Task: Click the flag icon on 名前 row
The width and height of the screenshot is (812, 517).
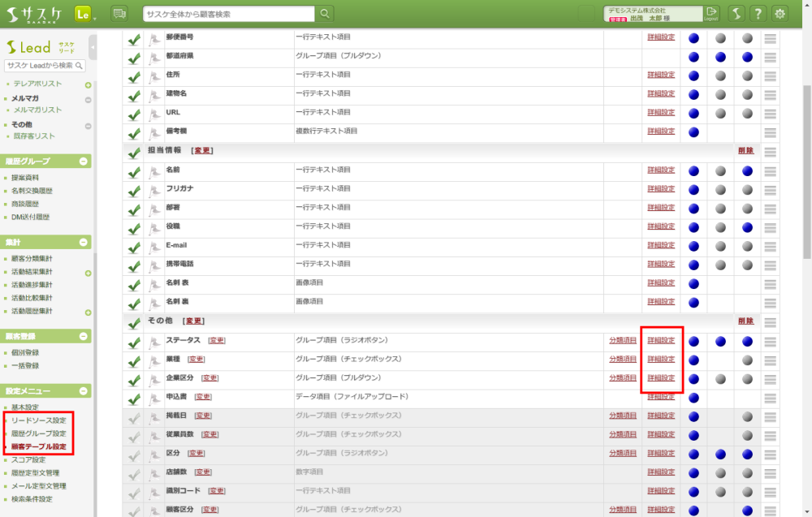Action: [x=154, y=172]
